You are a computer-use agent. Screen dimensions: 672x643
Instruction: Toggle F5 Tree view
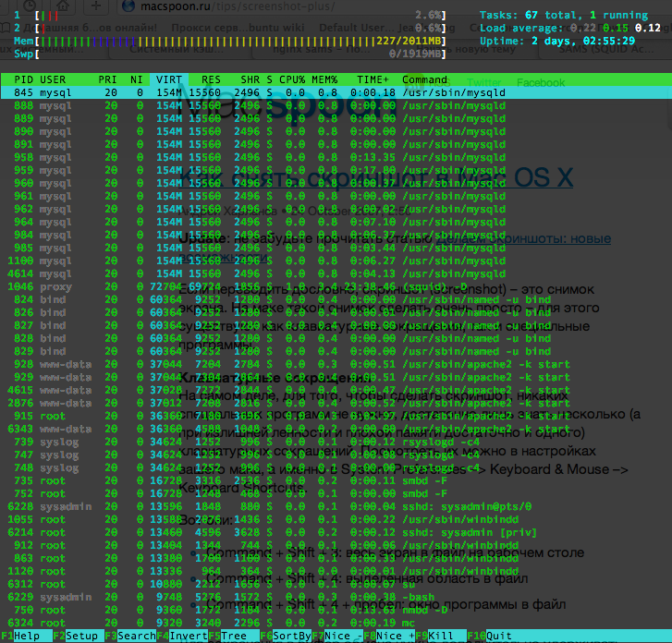234,636
